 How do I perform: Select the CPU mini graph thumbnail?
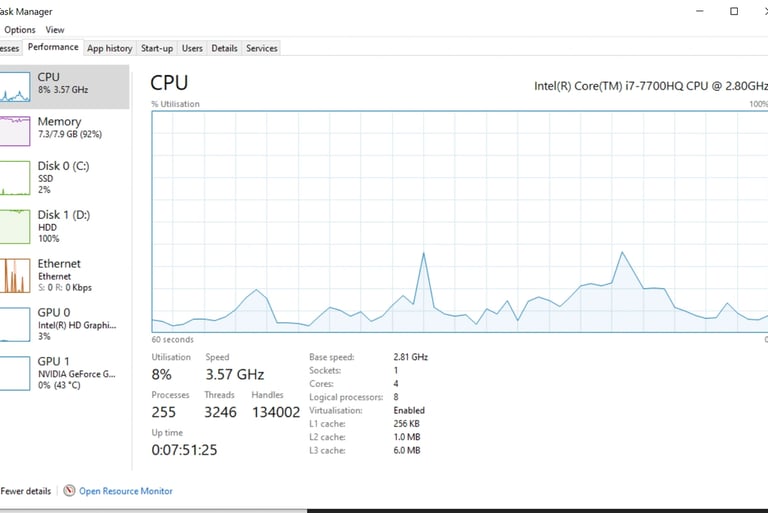click(15, 86)
